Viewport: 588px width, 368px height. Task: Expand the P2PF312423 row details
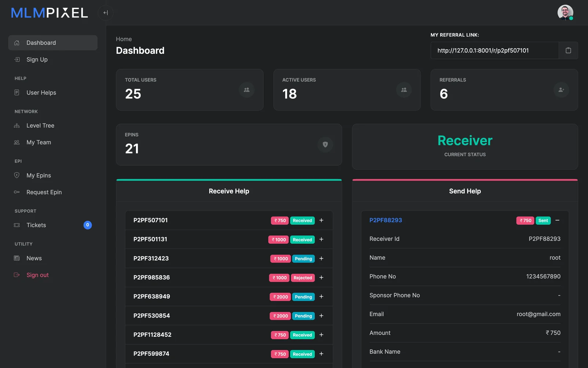coord(321,258)
